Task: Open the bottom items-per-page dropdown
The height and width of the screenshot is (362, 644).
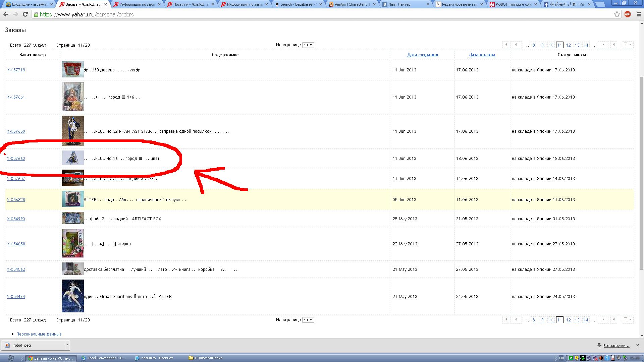Action: click(308, 320)
